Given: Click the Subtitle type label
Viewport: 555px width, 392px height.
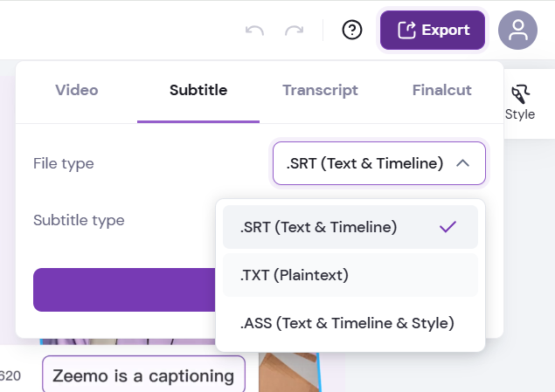Looking at the screenshot, I should point(79,220).
